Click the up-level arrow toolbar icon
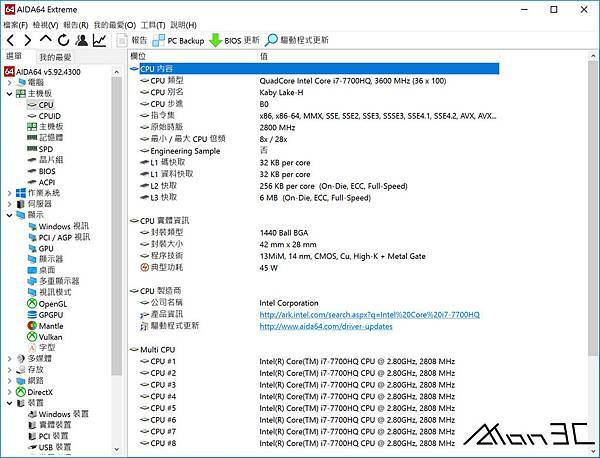This screenshot has height=458, width=600. click(x=46, y=39)
